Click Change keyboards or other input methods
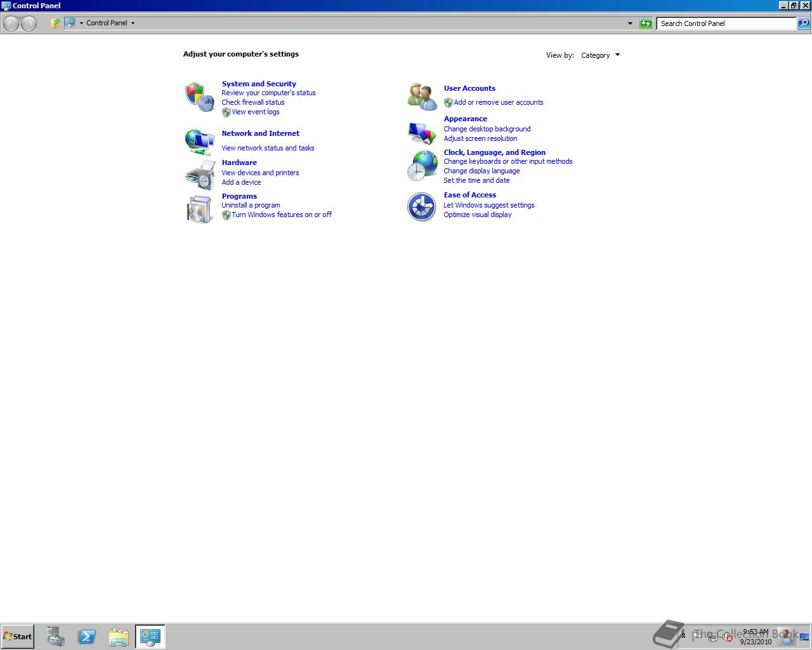Viewport: 812px width, 650px height. (508, 161)
